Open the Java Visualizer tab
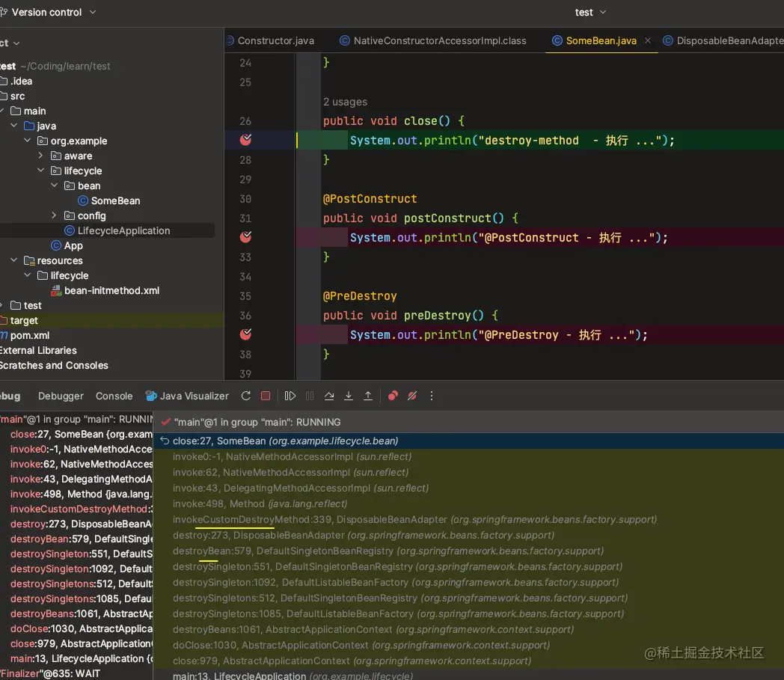The image size is (784, 680). pyautogui.click(x=187, y=396)
